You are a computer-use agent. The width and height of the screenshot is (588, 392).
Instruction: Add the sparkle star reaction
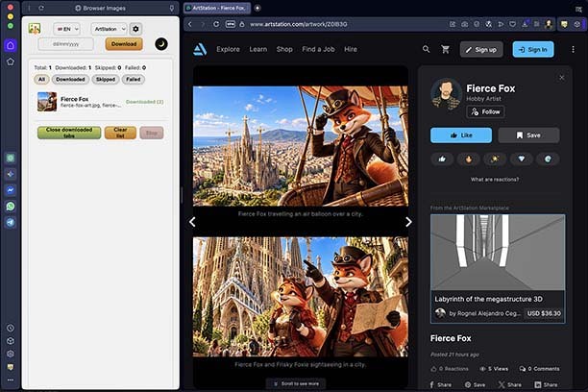[495, 159]
